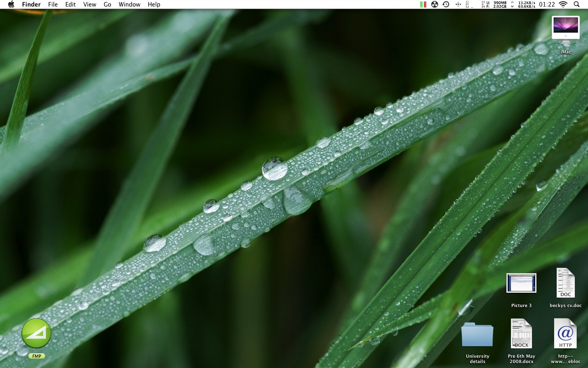Image resolution: width=588 pixels, height=368 pixels.
Task: Open the Time Machine menu bar icon
Action: click(x=446, y=4)
